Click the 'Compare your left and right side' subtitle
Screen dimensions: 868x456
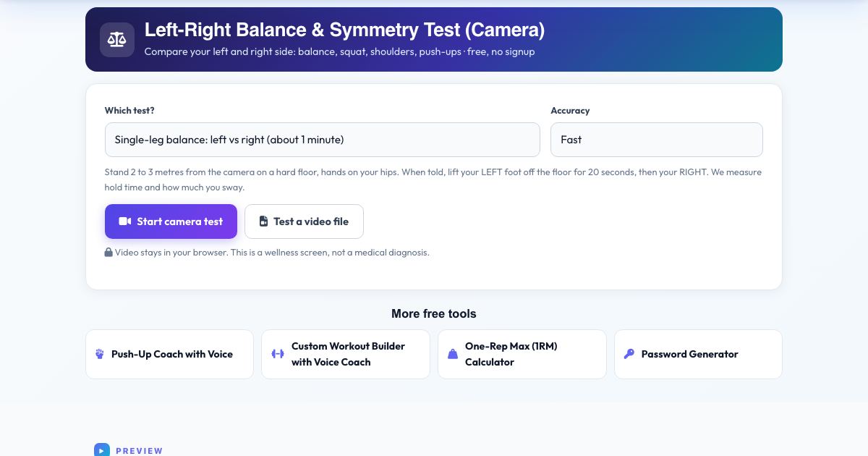click(339, 52)
